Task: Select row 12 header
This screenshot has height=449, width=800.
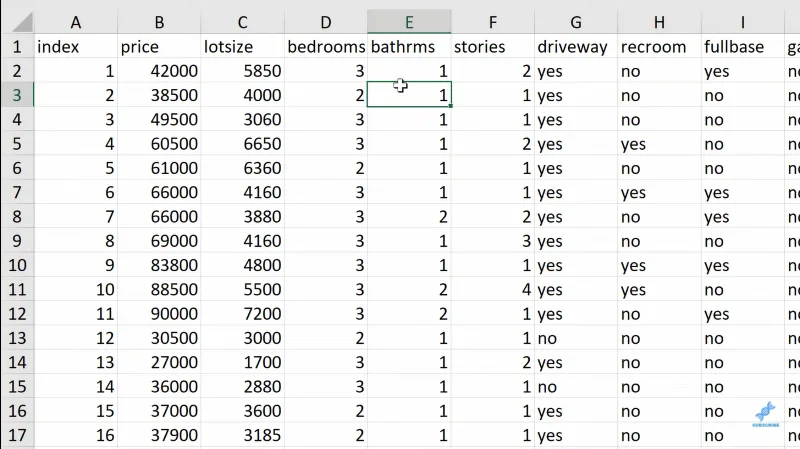Action: (17, 313)
